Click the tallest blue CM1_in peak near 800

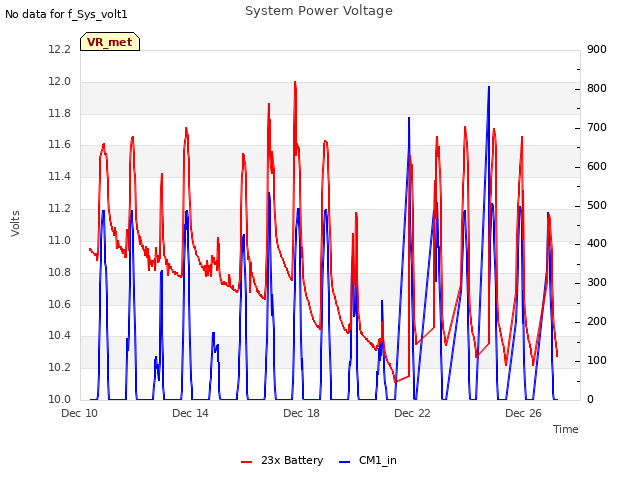[x=489, y=87]
